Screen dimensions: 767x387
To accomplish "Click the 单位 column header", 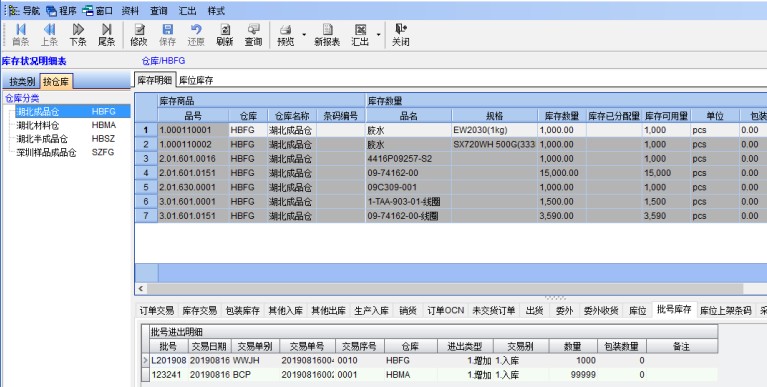I will (x=715, y=116).
